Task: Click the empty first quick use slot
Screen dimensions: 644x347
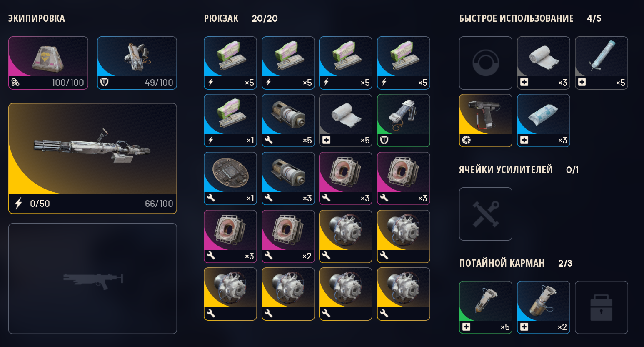Action: point(485,63)
